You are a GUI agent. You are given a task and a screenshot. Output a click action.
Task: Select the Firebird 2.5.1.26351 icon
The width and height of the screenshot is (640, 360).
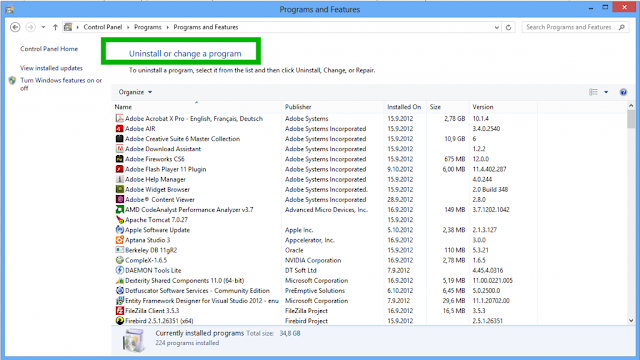click(119, 321)
